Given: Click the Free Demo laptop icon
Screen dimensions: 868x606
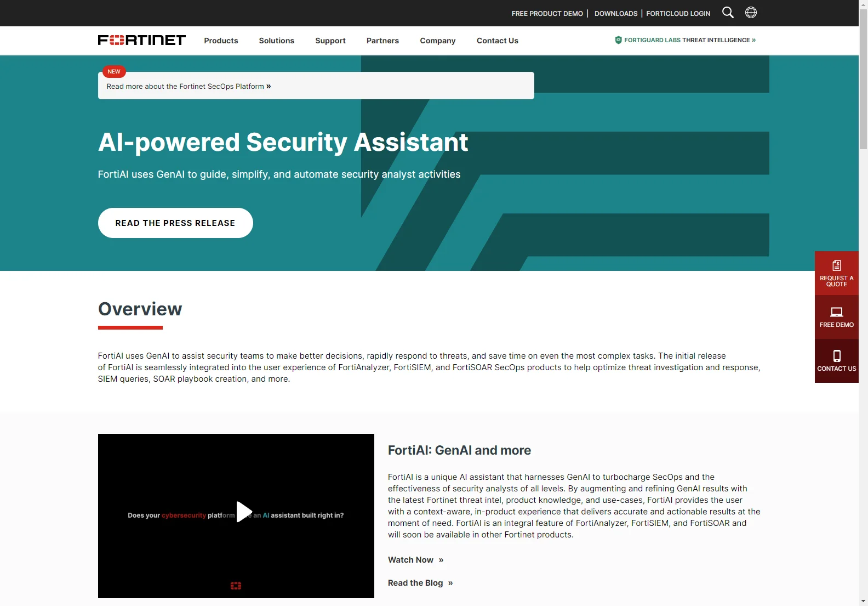Looking at the screenshot, I should coord(837,312).
